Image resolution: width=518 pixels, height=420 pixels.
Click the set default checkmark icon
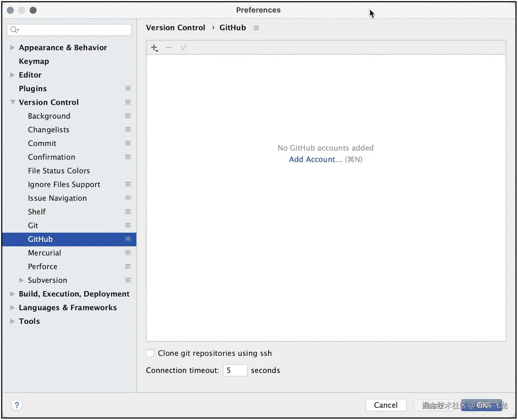click(183, 47)
